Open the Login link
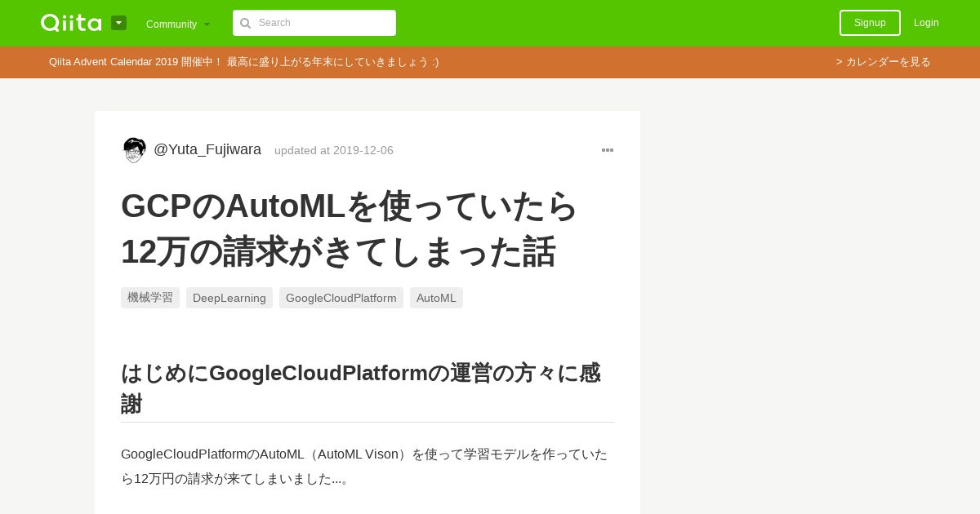Viewport: 980px width, 514px height. coord(926,23)
